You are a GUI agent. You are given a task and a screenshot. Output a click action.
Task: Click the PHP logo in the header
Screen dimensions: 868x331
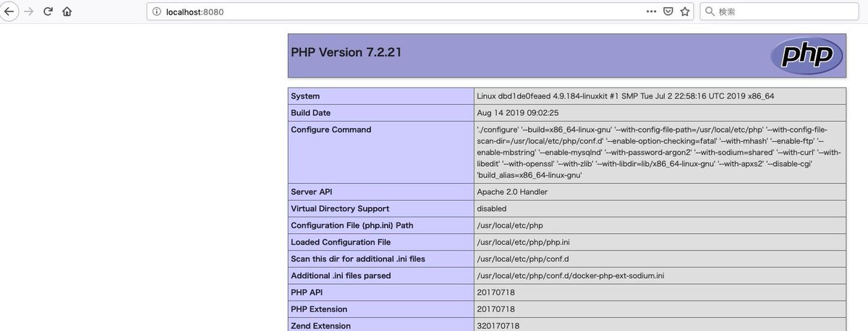pos(807,55)
